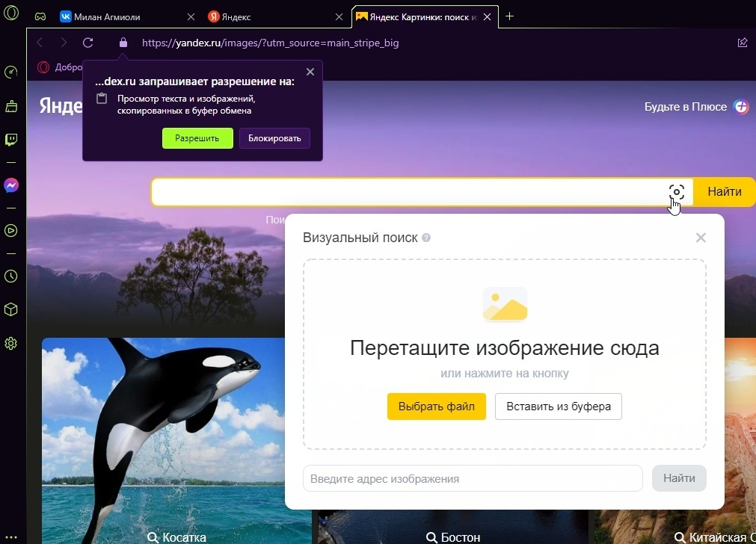Close the Милан Агмиоли tab

191,17
